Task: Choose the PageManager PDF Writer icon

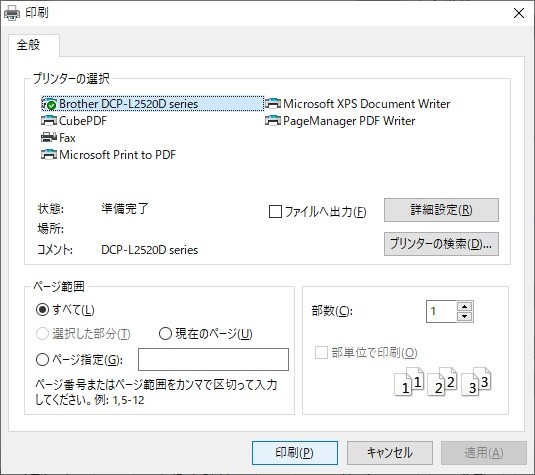Action: (273, 120)
